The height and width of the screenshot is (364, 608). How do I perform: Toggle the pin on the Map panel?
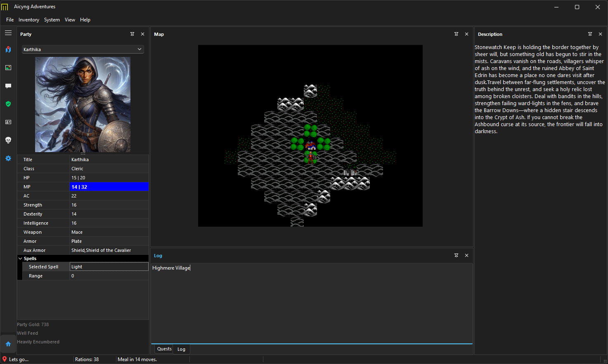tap(456, 34)
